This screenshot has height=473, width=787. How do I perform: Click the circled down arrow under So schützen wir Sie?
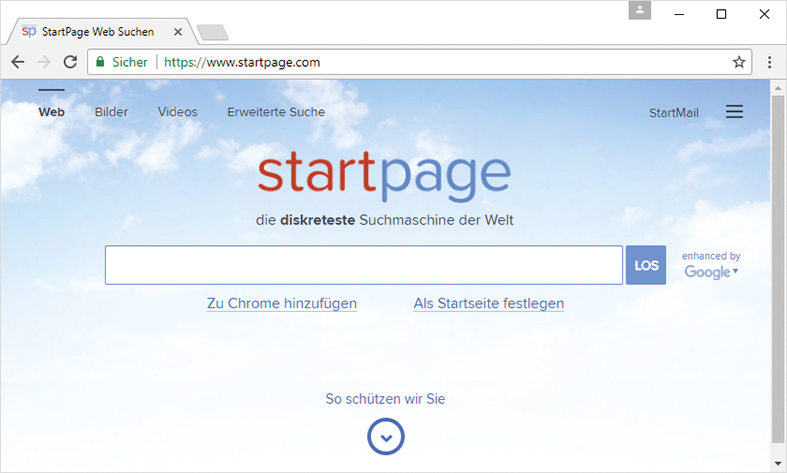(x=385, y=437)
